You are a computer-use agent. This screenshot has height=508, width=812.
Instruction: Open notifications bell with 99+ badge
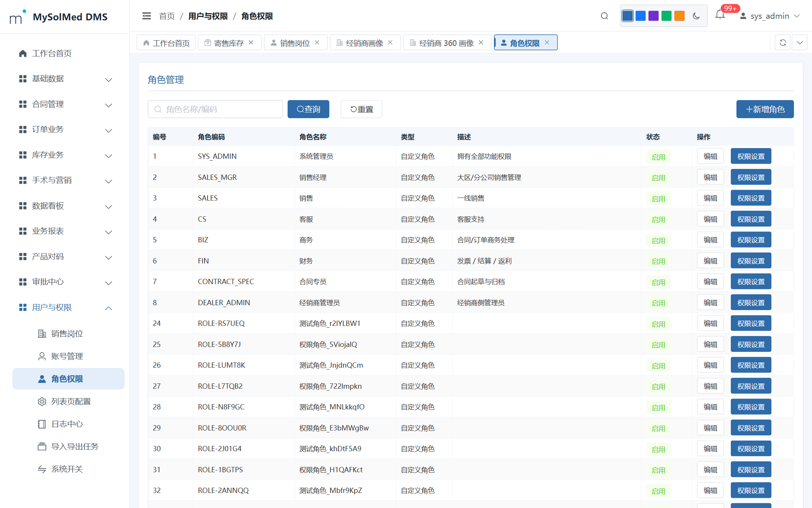[720, 15]
